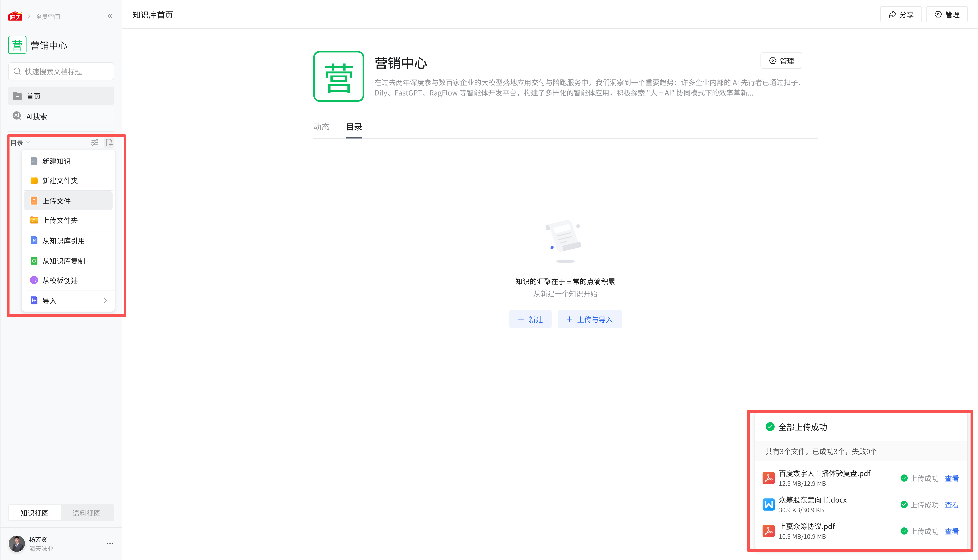978x560 pixels.
Task: Select 上传文件 from the menu
Action: 57,201
